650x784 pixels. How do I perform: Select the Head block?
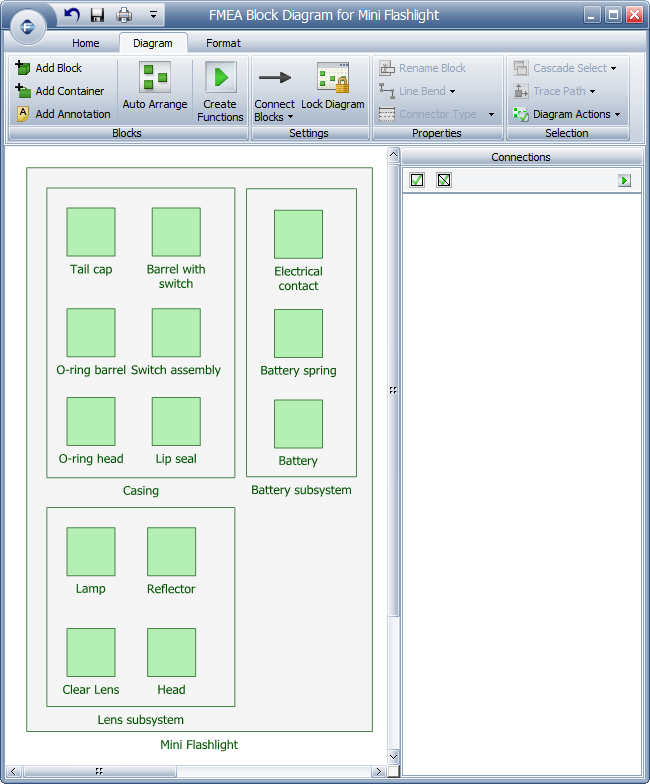(172, 652)
